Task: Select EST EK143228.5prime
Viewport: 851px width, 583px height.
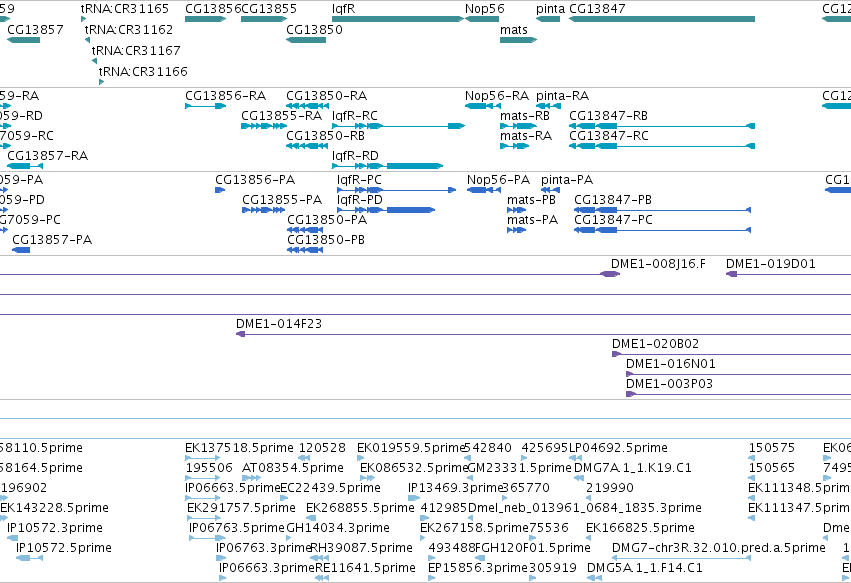Action: tap(4, 518)
